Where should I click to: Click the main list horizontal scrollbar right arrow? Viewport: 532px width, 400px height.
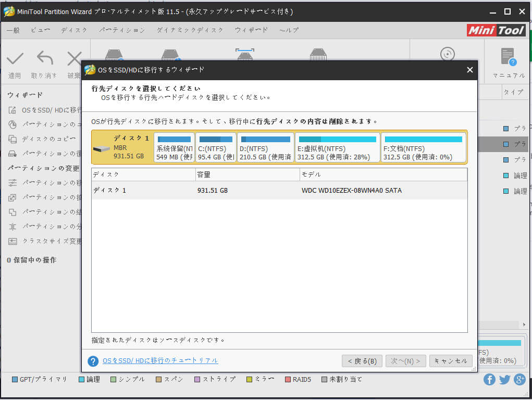tap(524, 324)
